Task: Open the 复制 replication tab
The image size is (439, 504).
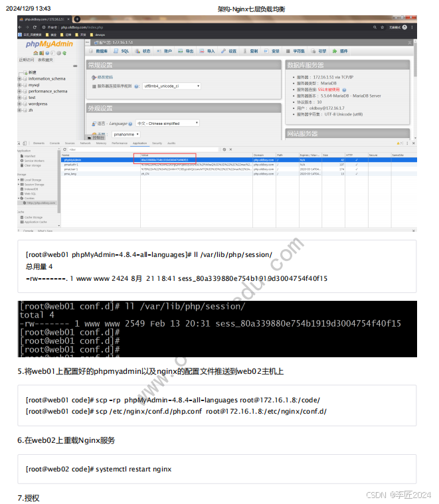Action: coord(250,51)
